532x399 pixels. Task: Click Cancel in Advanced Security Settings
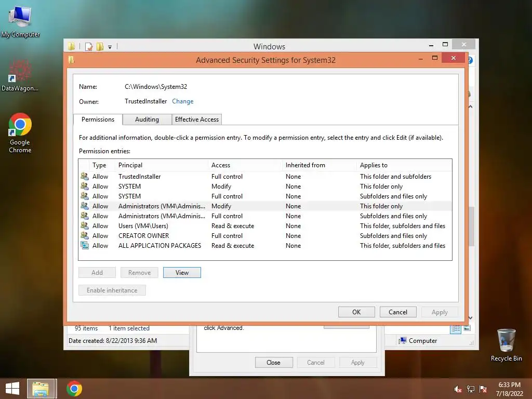397,312
